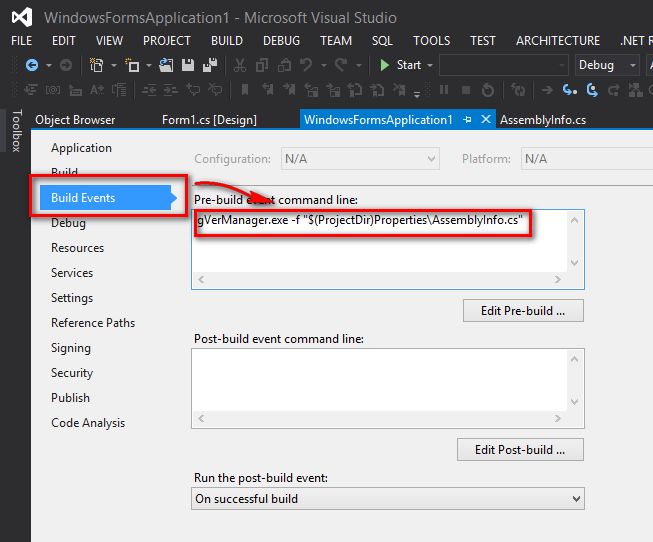Image resolution: width=653 pixels, height=542 pixels.
Task: Click the Visual Studio logo icon
Action: (x=22, y=17)
